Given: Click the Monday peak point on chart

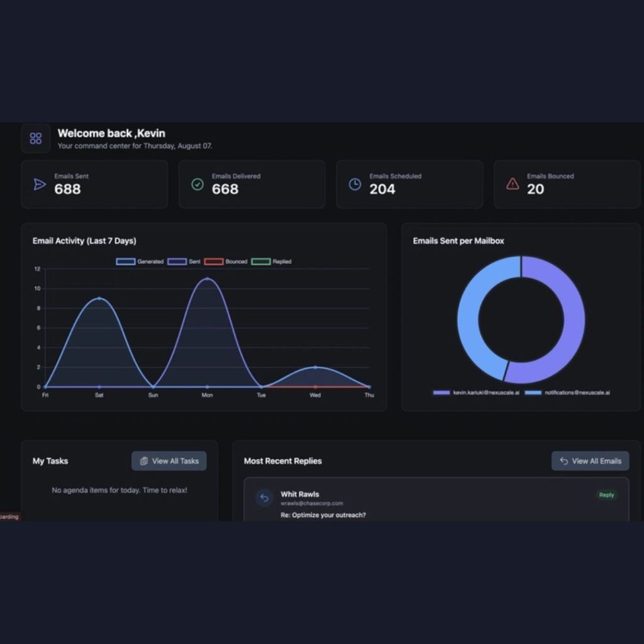Looking at the screenshot, I should [207, 279].
